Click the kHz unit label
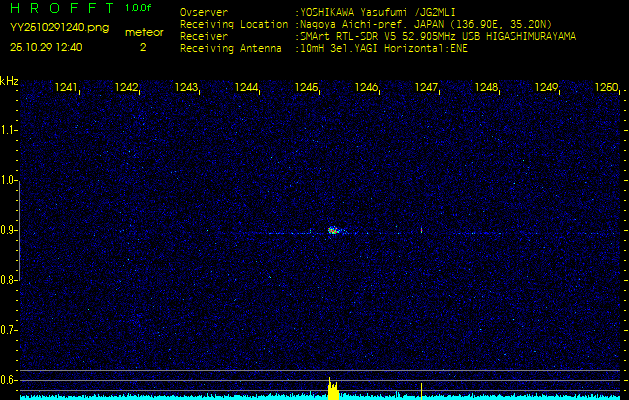 pyautogui.click(x=9, y=81)
